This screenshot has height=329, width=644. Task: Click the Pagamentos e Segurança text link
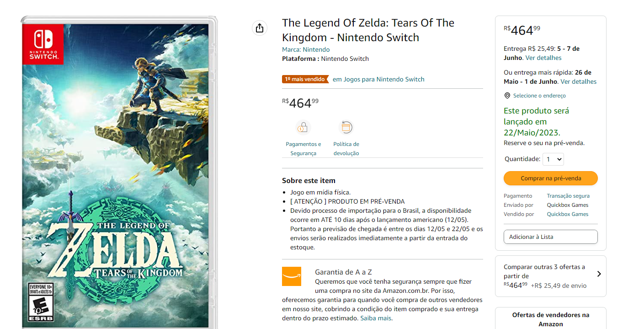pyautogui.click(x=303, y=149)
